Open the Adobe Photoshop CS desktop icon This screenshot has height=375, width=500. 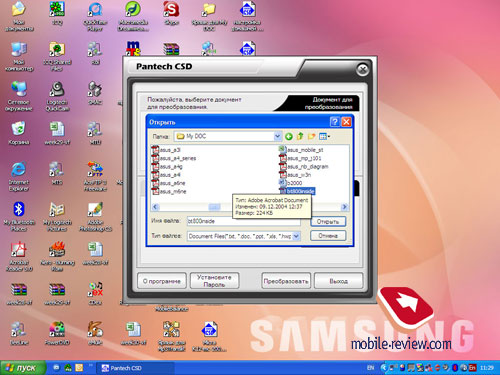click(95, 216)
